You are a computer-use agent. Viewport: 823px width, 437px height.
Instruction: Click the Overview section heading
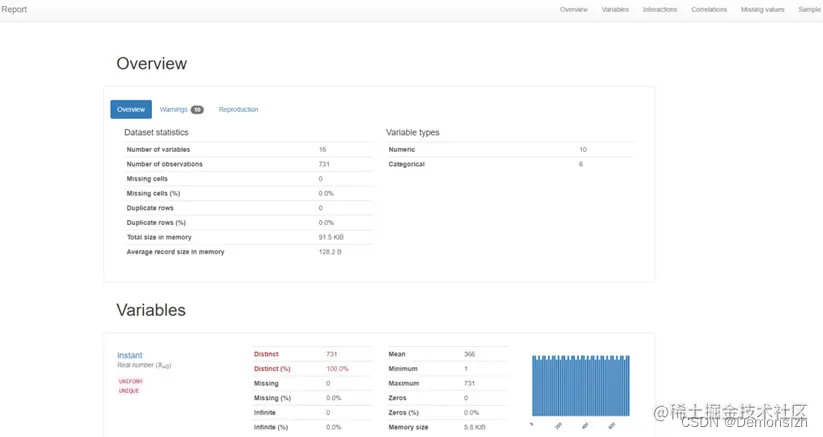point(152,63)
